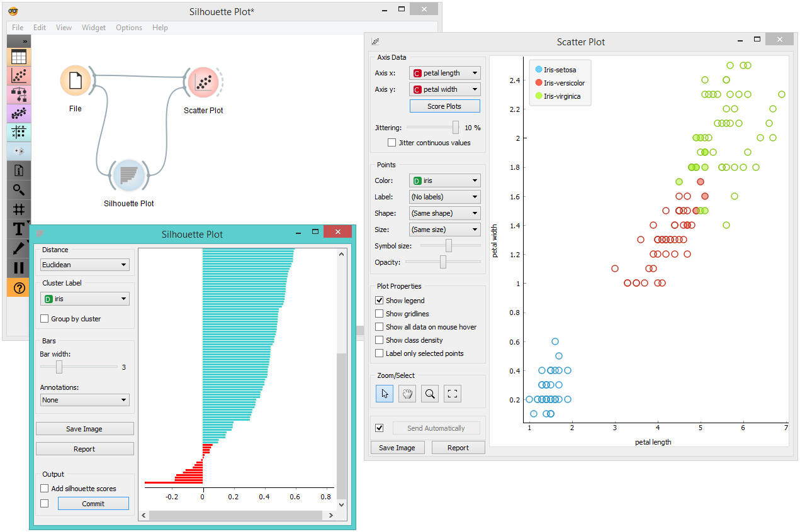Open the Edit menu
Viewport: 800px width, 532px height.
(x=40, y=28)
